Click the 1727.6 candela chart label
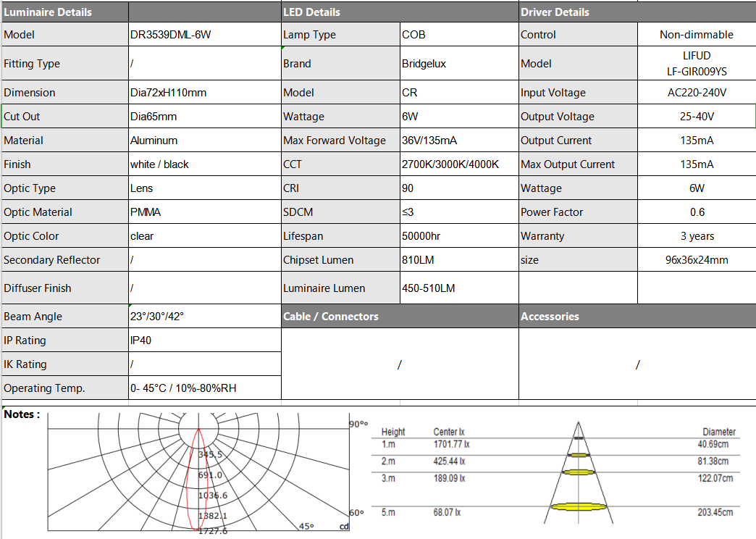The width and height of the screenshot is (756, 539). coord(213,531)
